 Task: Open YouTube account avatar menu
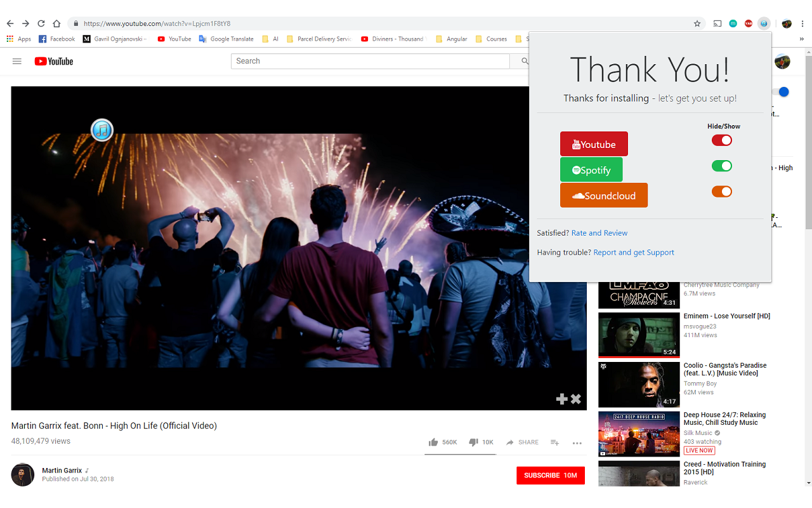782,61
